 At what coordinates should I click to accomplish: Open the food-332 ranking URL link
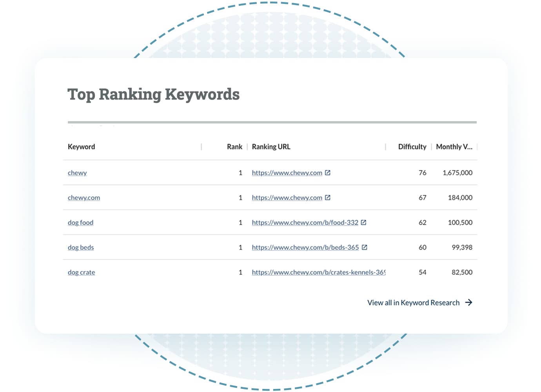(x=305, y=223)
